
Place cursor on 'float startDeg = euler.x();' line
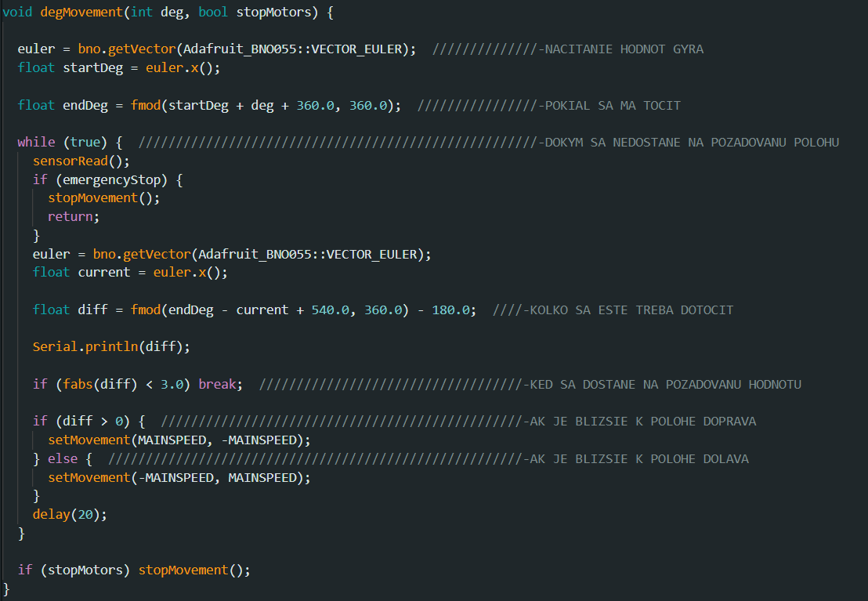pos(118,67)
